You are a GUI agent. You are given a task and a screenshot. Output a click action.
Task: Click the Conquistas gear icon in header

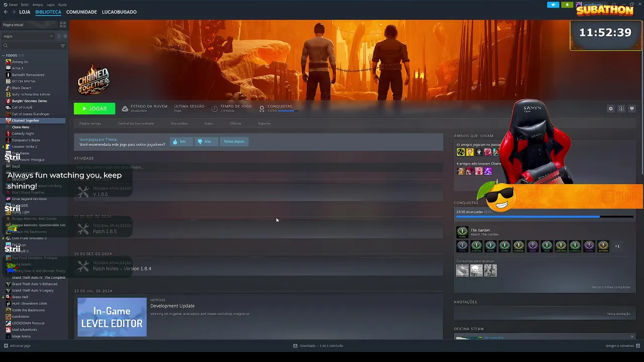(262, 109)
